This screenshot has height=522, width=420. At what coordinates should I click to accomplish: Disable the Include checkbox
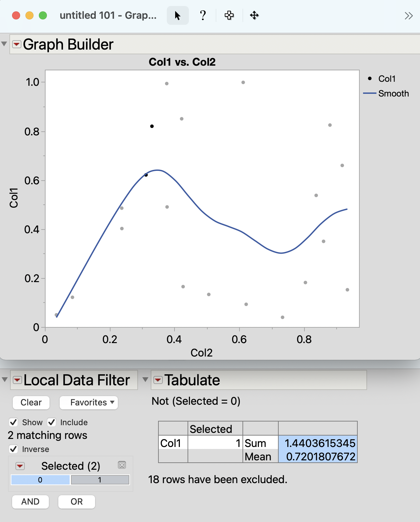pyautogui.click(x=52, y=422)
